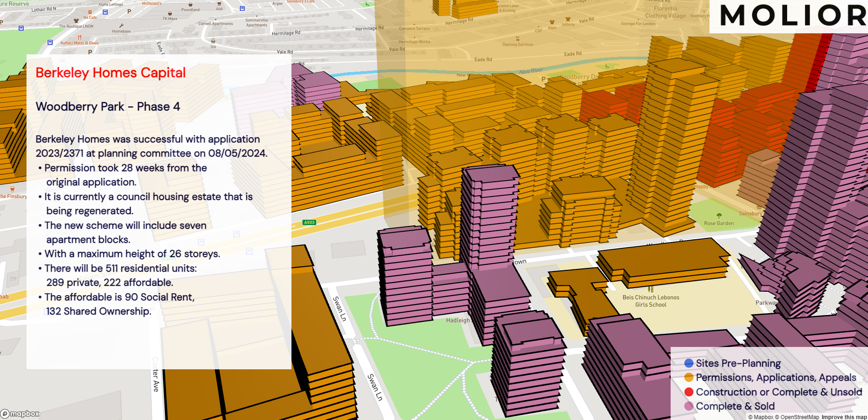Click blue Sites Pre-Planning legend dot
Viewport: 868px width, 420px height.
[x=689, y=363]
